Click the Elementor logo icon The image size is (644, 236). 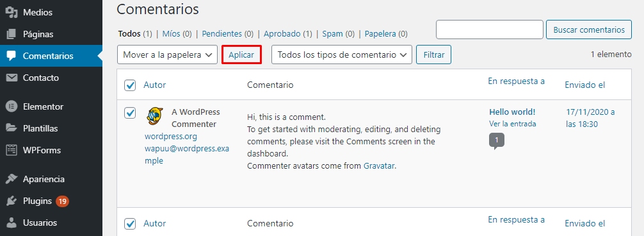(x=12, y=106)
